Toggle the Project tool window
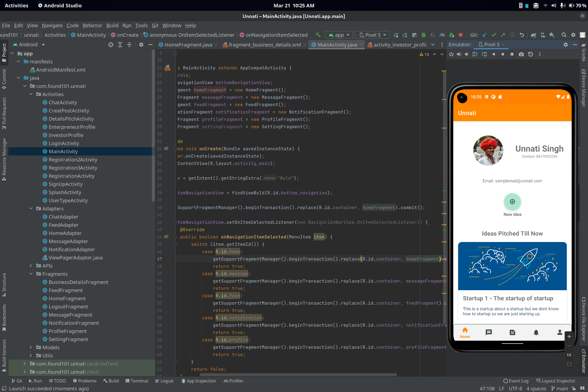Viewport: 588px width, 392px height. coord(4,52)
